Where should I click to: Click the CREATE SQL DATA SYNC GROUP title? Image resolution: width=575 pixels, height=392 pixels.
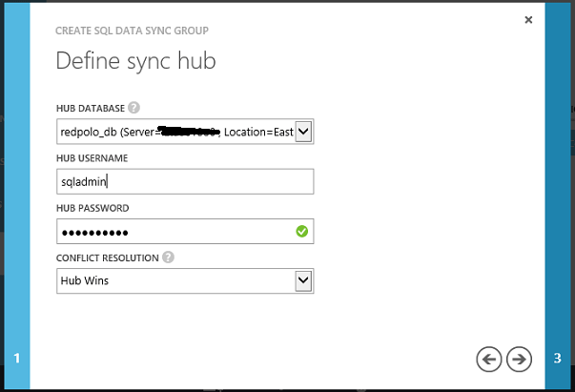coord(132,31)
